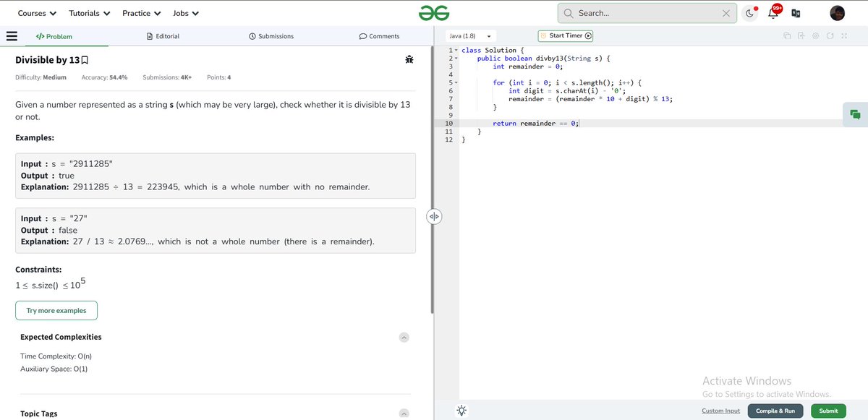Viewport: 868px width, 420px height.
Task: Copy the code using the copy icon
Action: pos(787,35)
